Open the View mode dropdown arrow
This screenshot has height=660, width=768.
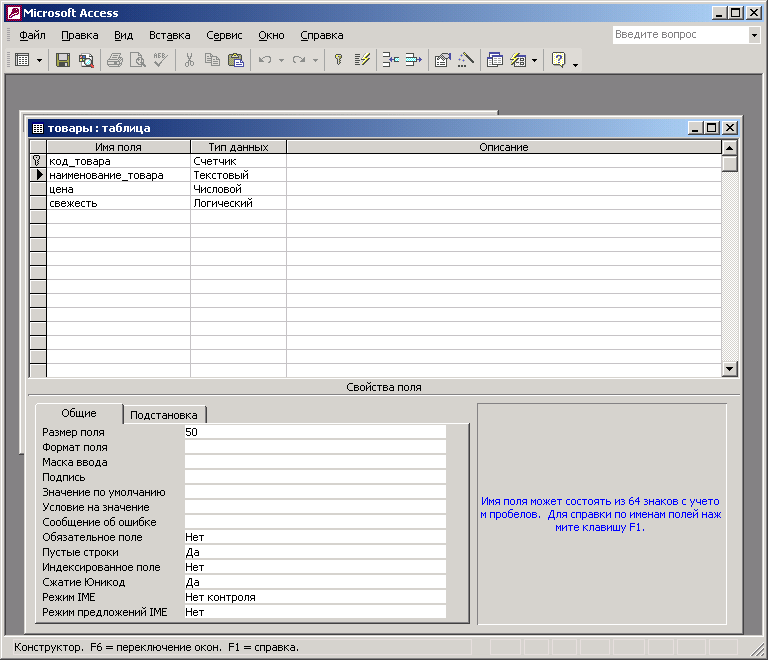point(40,60)
